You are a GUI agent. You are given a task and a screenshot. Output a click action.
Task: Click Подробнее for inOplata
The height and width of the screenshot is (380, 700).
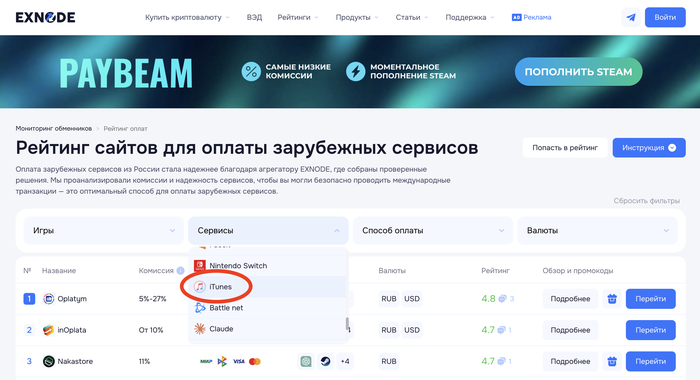(x=570, y=330)
